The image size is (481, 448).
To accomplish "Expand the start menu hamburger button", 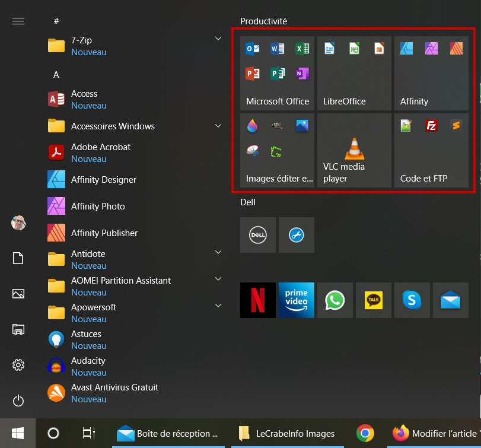I will tap(18, 21).
